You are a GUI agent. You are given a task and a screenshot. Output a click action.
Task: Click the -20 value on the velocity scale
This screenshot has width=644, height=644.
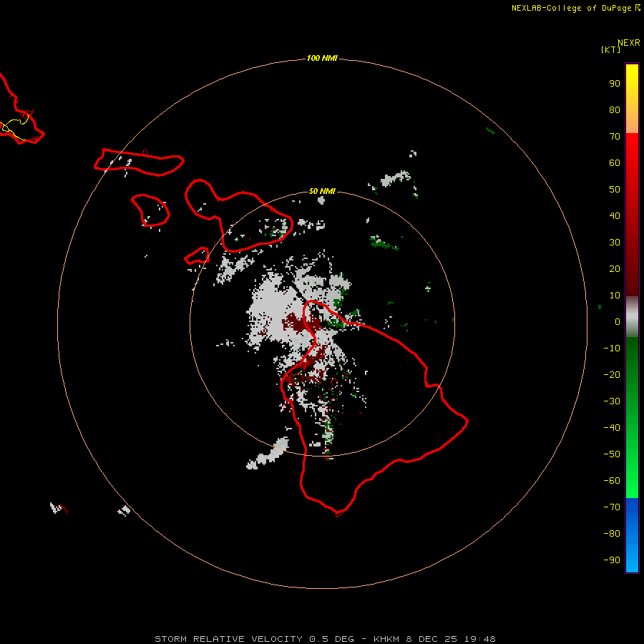coord(612,374)
